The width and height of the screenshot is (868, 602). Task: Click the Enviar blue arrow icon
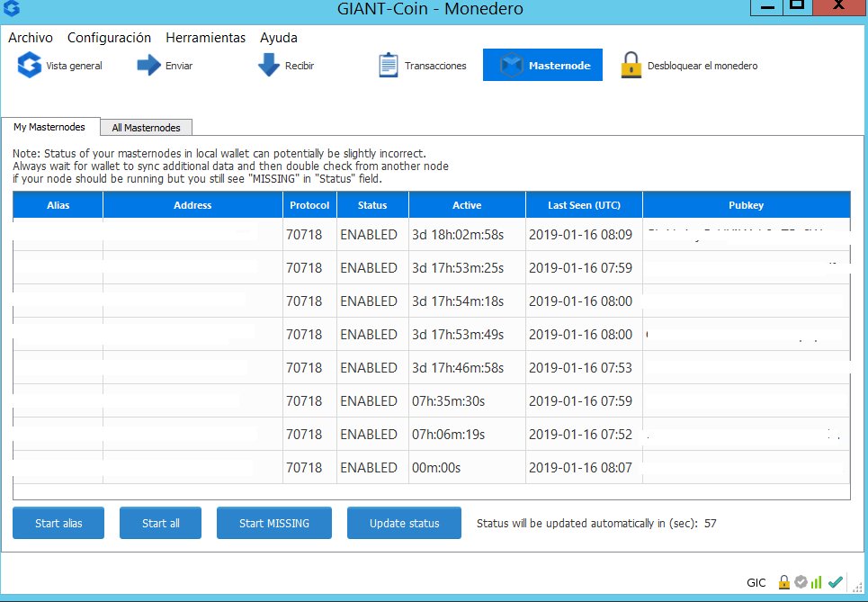[148, 66]
